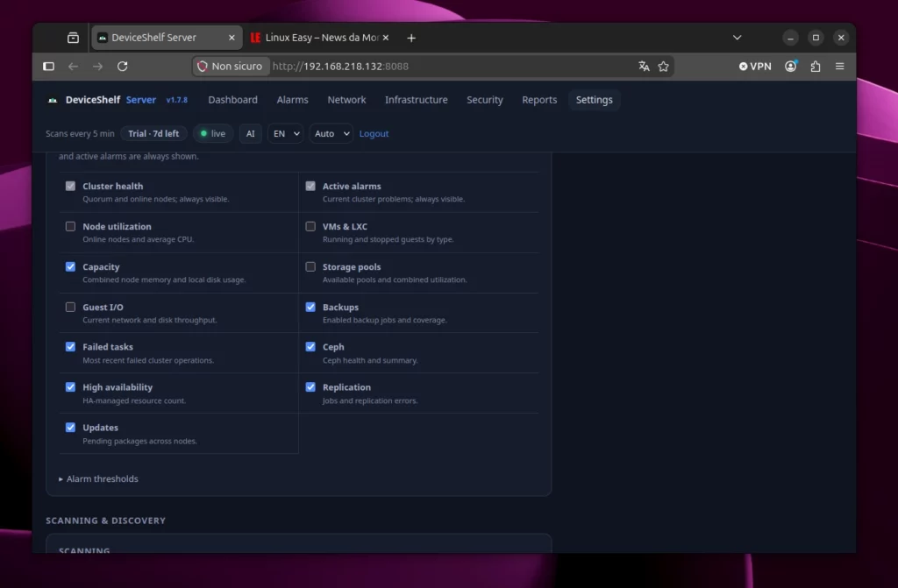Open the Security menu
The width and height of the screenshot is (898, 588).
coord(484,100)
